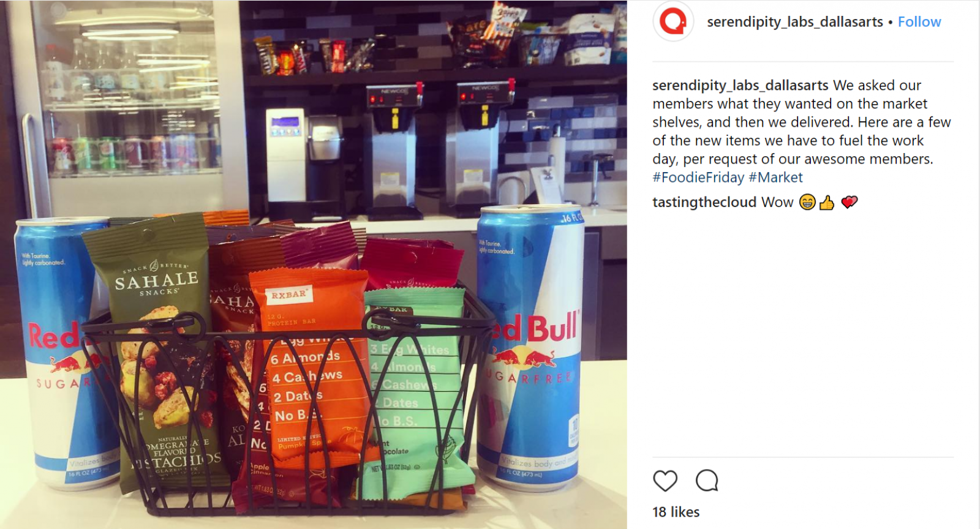Open the comment speech bubble icon
The width and height of the screenshot is (980, 529).
pos(707,481)
